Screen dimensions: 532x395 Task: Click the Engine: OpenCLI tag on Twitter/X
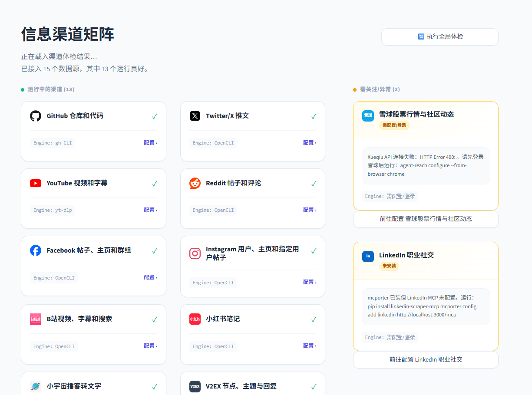(213, 143)
